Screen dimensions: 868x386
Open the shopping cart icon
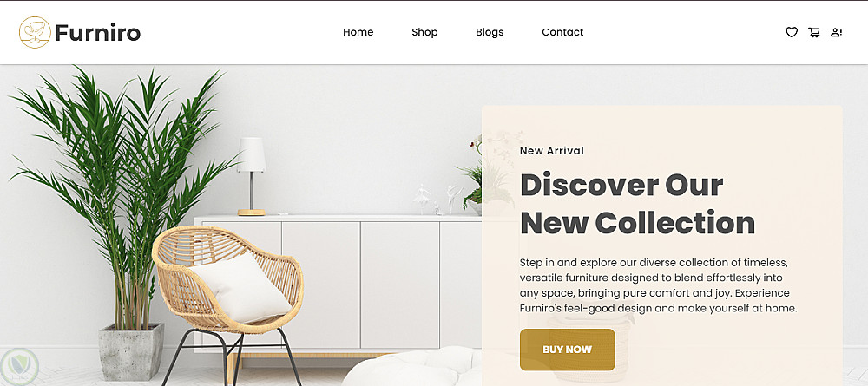(x=814, y=33)
